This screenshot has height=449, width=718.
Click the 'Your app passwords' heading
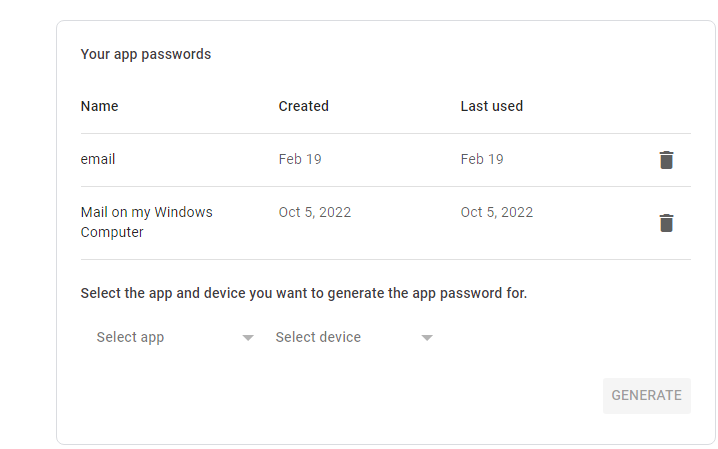pyautogui.click(x=146, y=54)
